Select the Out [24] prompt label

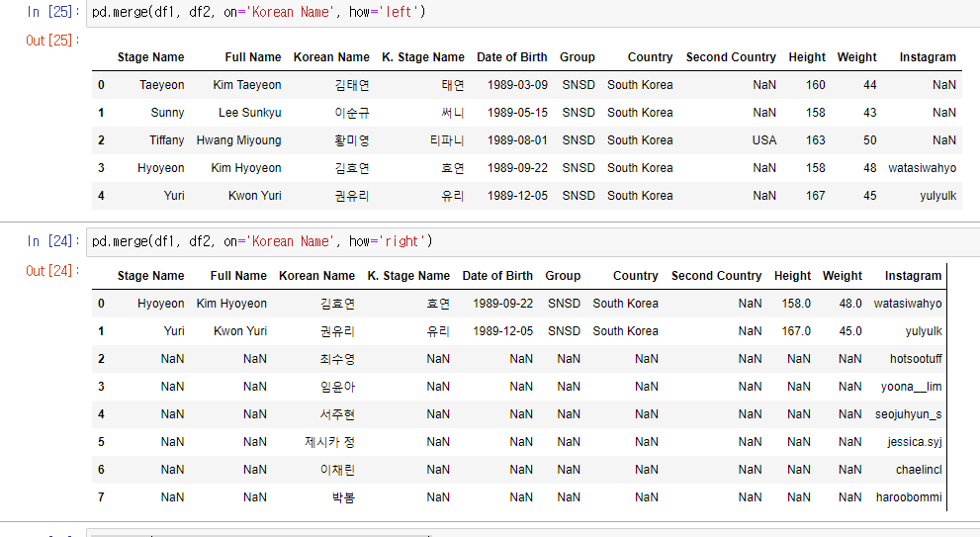(53, 271)
